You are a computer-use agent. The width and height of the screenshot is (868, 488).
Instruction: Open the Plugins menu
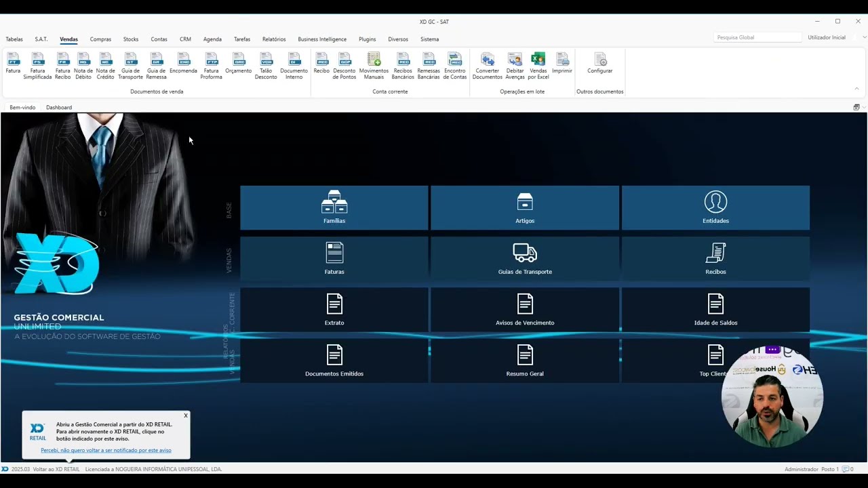(368, 39)
